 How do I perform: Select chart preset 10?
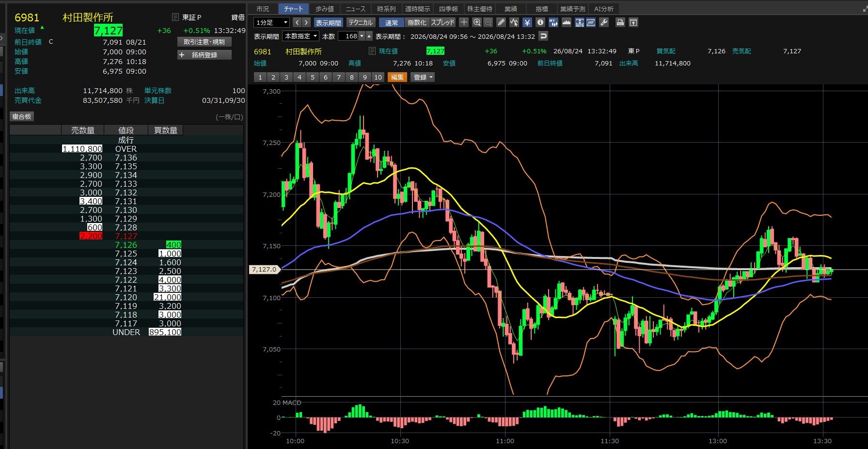click(378, 77)
